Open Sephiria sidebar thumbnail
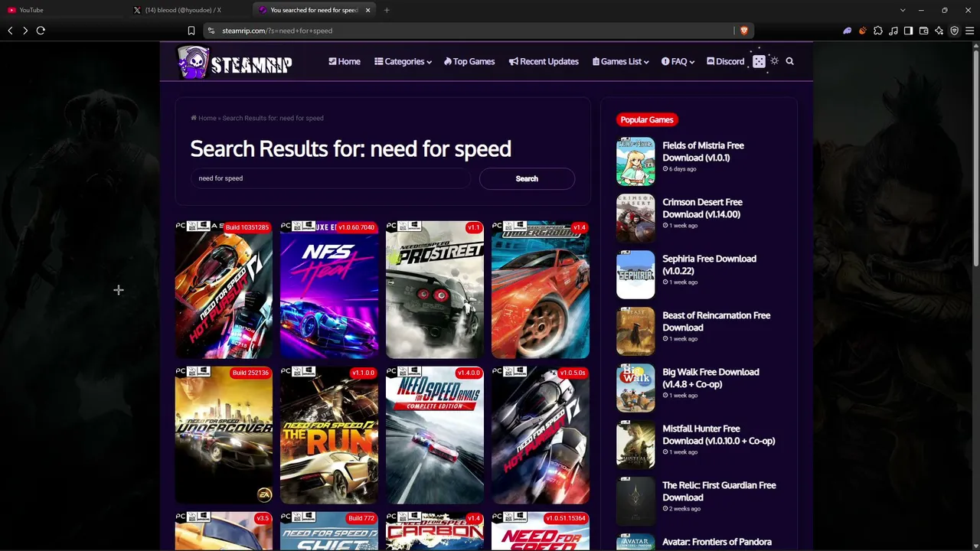 click(x=635, y=275)
